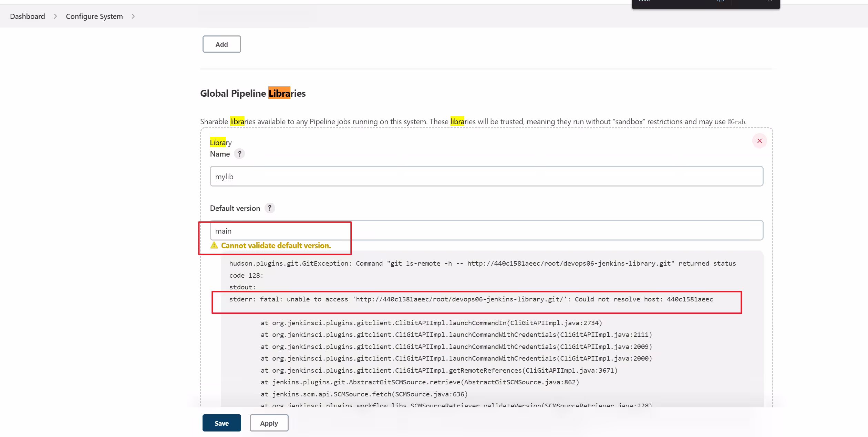This screenshot has width=868, height=437.
Task: Expand the chevron after Configure System breadcrumb
Action: tap(133, 17)
